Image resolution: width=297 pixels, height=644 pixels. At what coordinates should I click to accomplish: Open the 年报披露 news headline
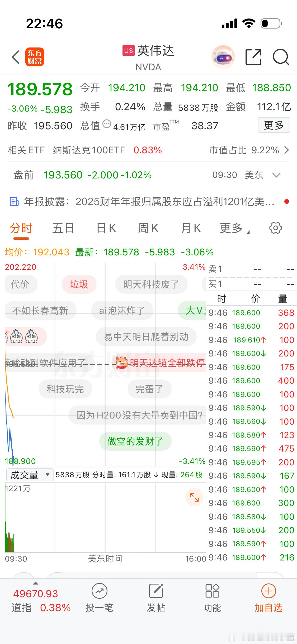click(x=149, y=202)
